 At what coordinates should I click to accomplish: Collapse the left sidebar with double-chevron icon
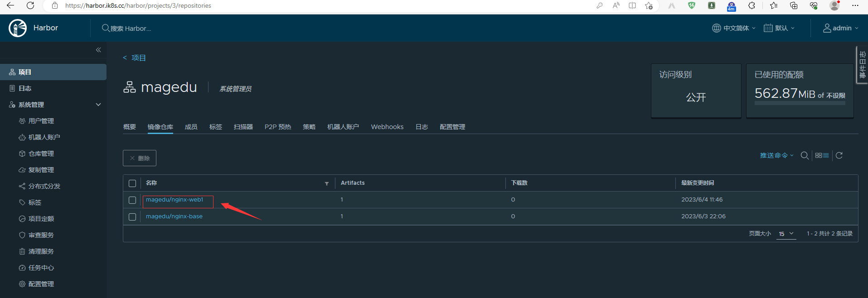(98, 50)
